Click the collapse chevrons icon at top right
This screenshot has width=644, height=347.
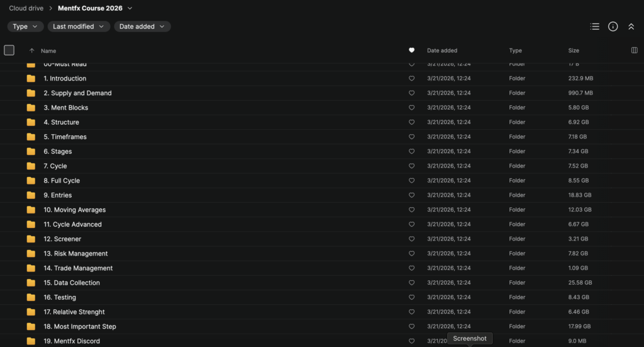coord(631,26)
